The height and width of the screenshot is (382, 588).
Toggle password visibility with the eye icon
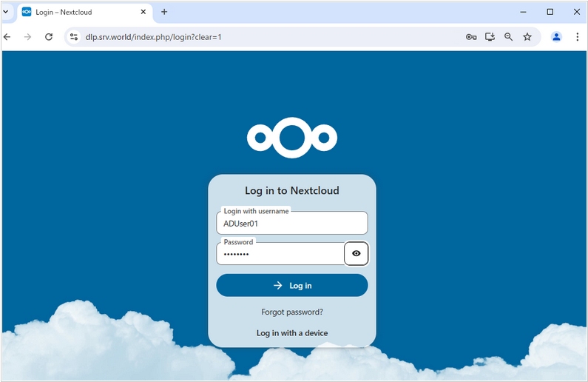click(356, 253)
